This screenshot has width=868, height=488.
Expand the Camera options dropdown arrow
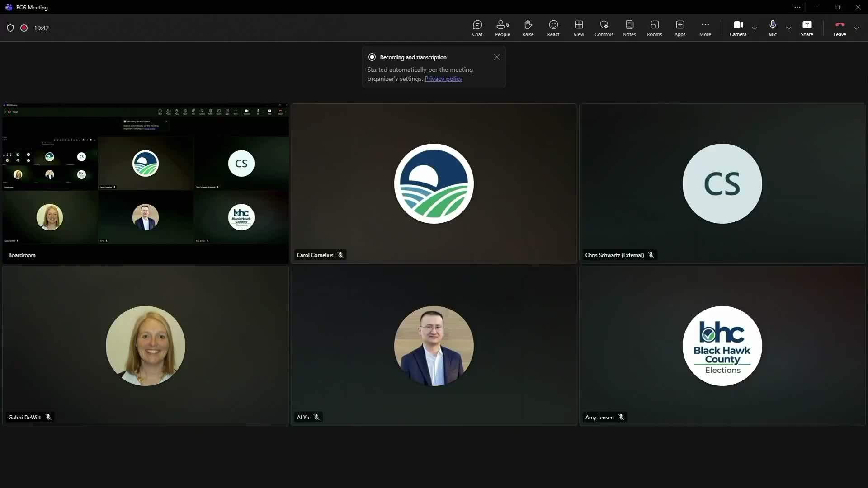click(x=755, y=28)
